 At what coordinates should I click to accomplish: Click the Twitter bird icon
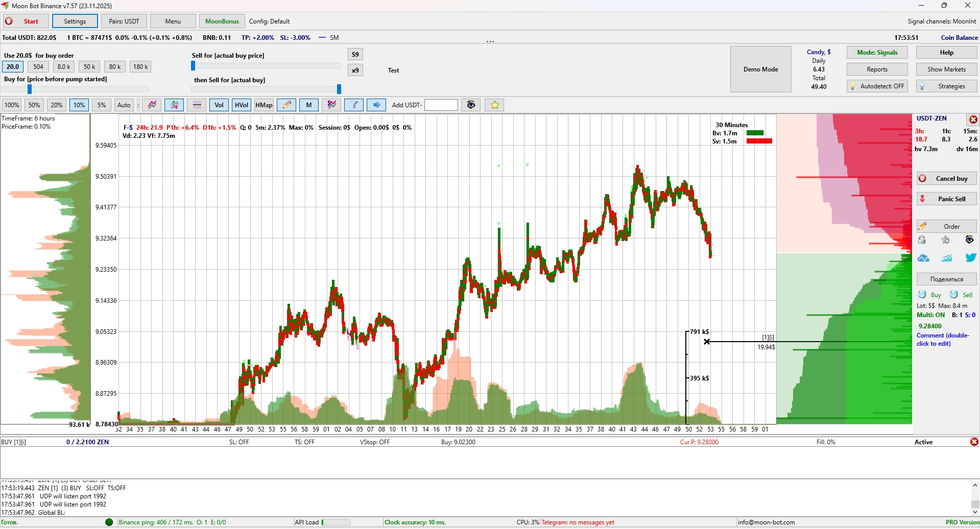(x=970, y=258)
